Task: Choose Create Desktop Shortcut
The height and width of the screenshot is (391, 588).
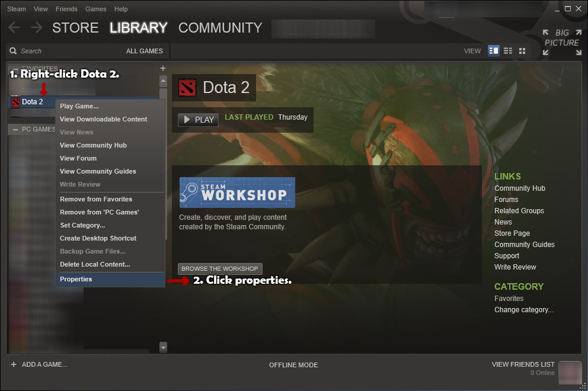Action: tap(110, 238)
